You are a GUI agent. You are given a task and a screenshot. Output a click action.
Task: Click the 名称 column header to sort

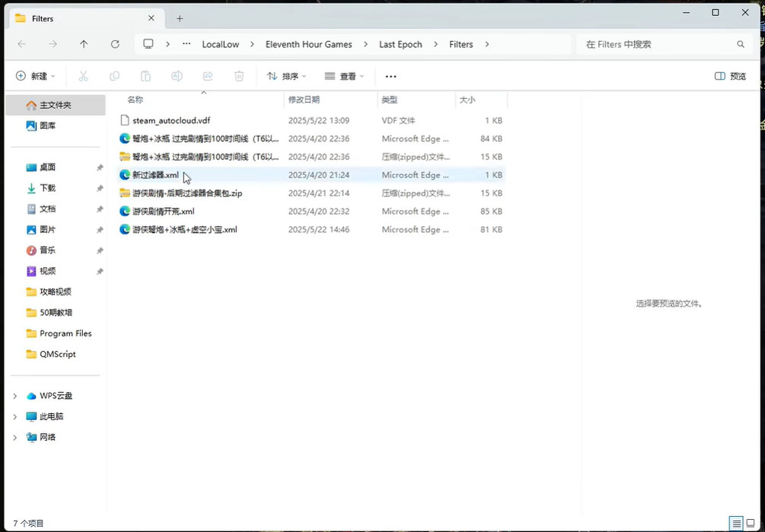pyautogui.click(x=135, y=100)
